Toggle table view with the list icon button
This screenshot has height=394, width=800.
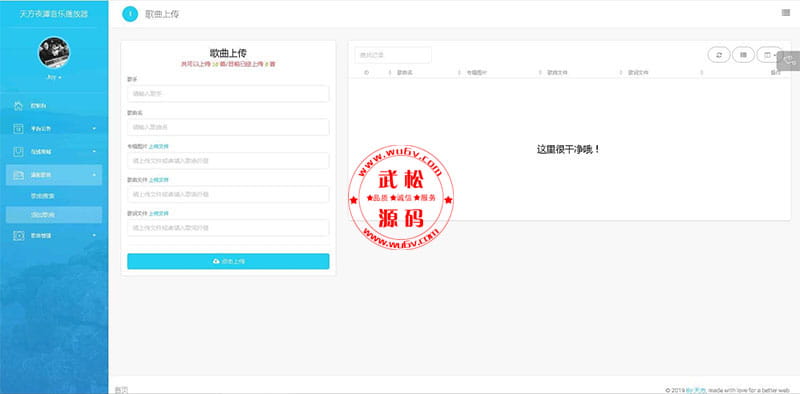tap(743, 55)
